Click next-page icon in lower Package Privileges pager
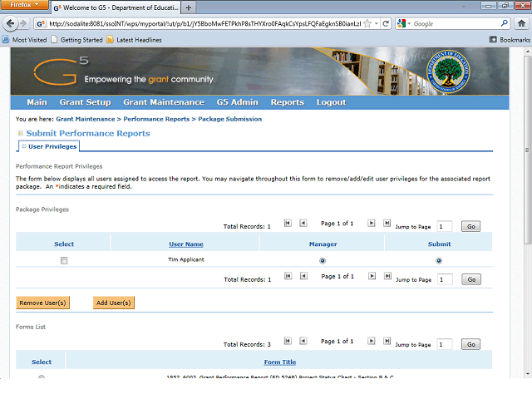 pyautogui.click(x=372, y=276)
